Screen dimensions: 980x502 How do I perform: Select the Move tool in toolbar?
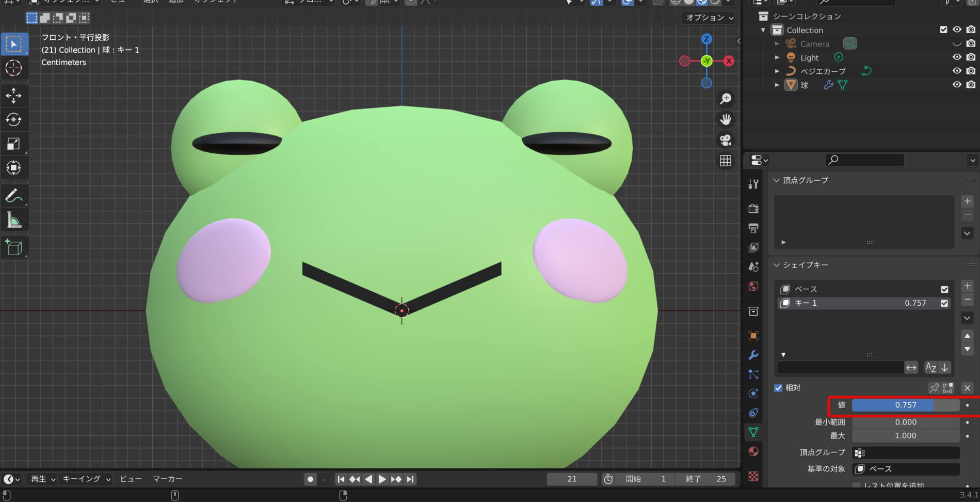point(13,96)
